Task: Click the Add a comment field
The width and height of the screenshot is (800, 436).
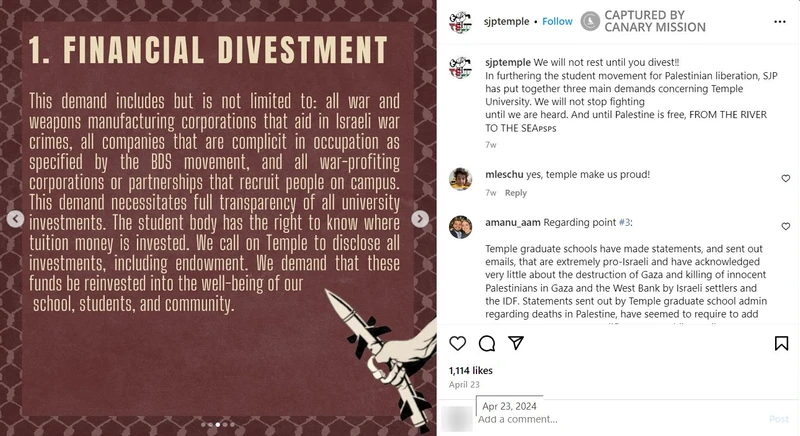Action: tap(600, 419)
